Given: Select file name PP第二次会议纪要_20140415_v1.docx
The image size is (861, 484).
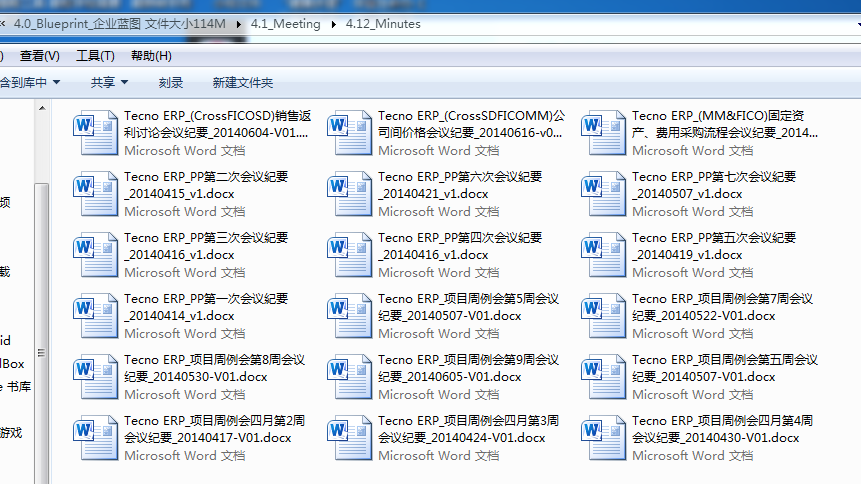Looking at the screenshot, I should click(x=206, y=185).
